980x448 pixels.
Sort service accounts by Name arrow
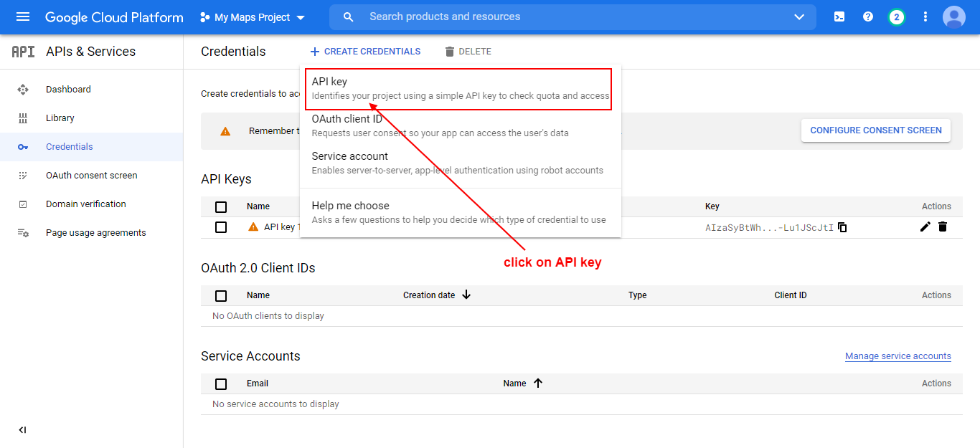tap(538, 383)
